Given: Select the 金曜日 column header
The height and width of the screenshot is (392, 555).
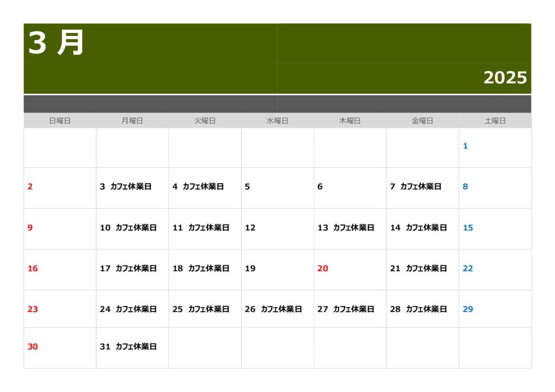Looking at the screenshot, I should pyautogui.click(x=422, y=121).
